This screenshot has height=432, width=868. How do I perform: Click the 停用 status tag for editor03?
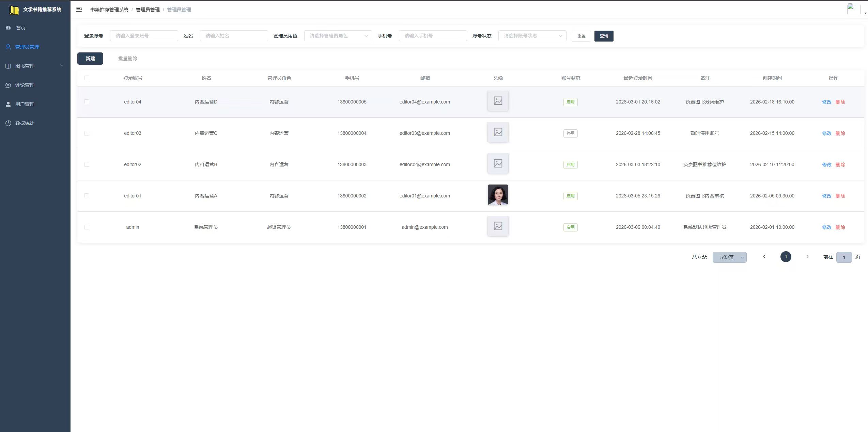(570, 133)
